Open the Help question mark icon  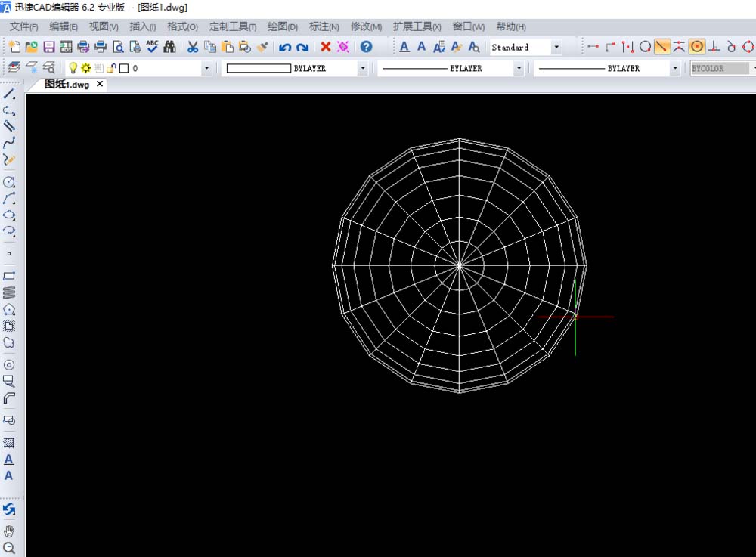pyautogui.click(x=366, y=47)
